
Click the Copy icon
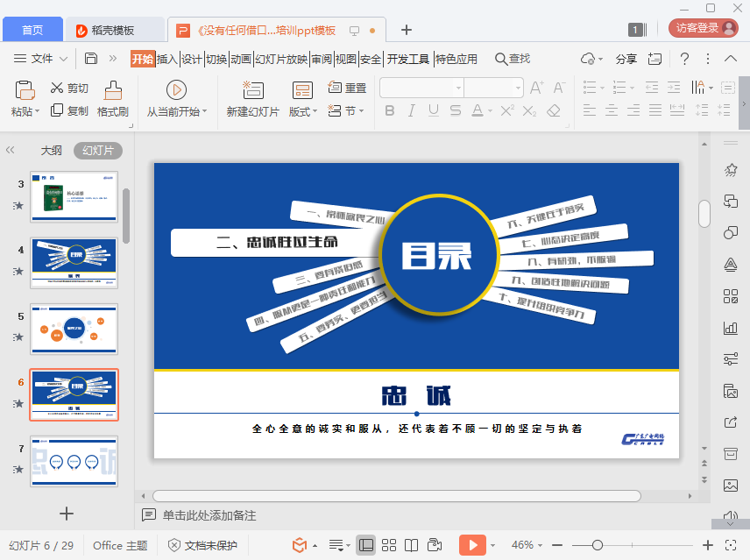coord(57,110)
